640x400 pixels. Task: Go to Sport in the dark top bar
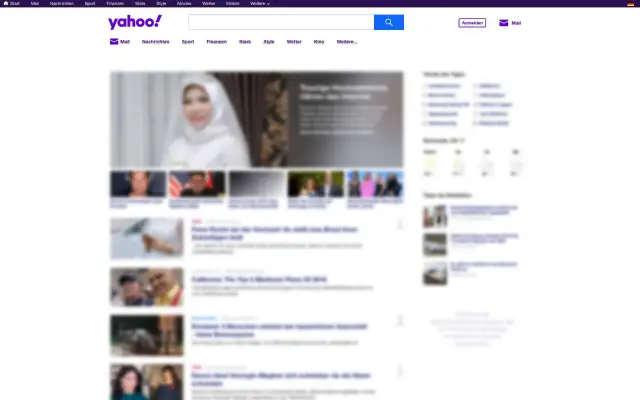pyautogui.click(x=90, y=3)
